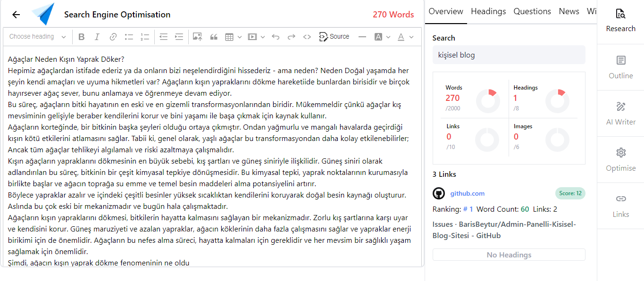
Task: Expand the font color arrow
Action: [x=411, y=37]
